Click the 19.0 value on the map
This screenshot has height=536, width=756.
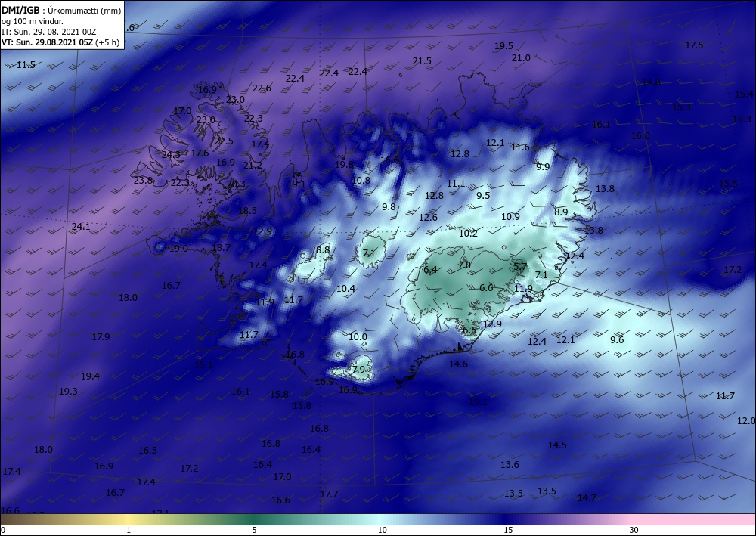pyautogui.click(x=178, y=249)
